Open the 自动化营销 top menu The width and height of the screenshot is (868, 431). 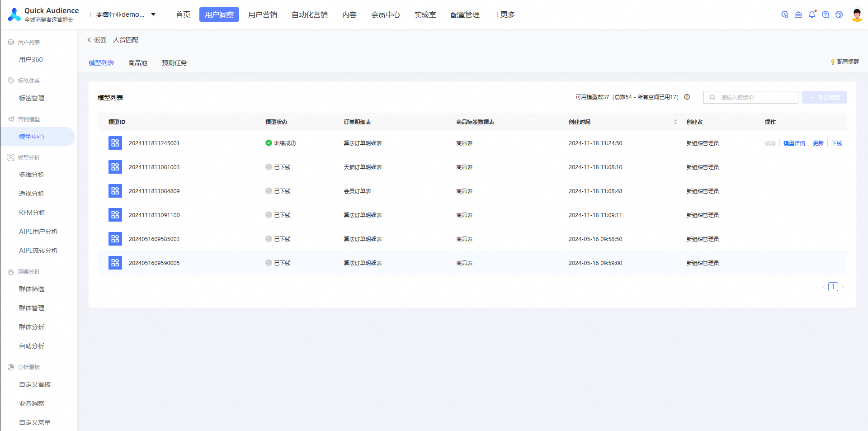pos(310,14)
